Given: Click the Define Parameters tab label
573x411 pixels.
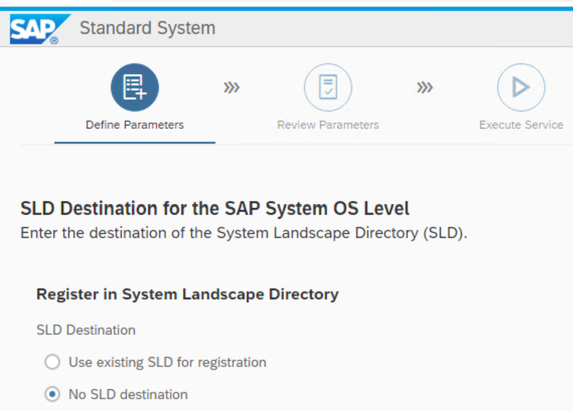Looking at the screenshot, I should pos(135,125).
